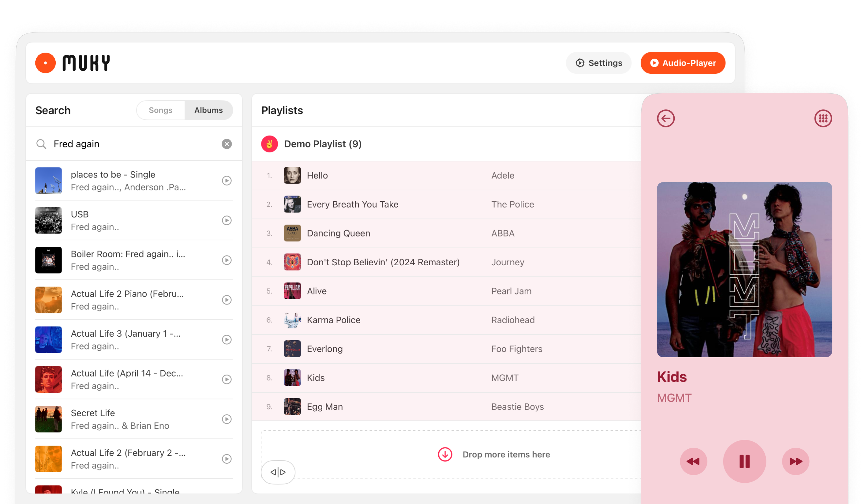Click the Demo Playlist peace-hand icon
Screen dimensions: 864x504
[x=270, y=144]
